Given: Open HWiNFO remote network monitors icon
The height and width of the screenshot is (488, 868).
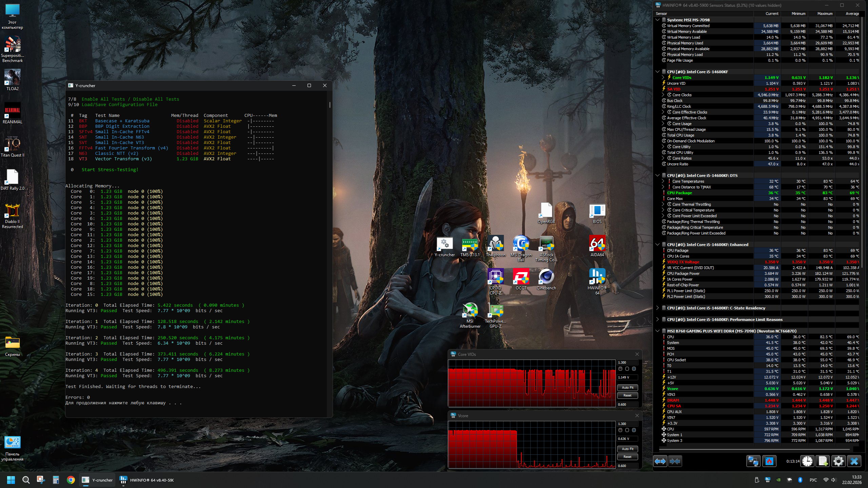Looking at the screenshot, I should pos(753,461).
